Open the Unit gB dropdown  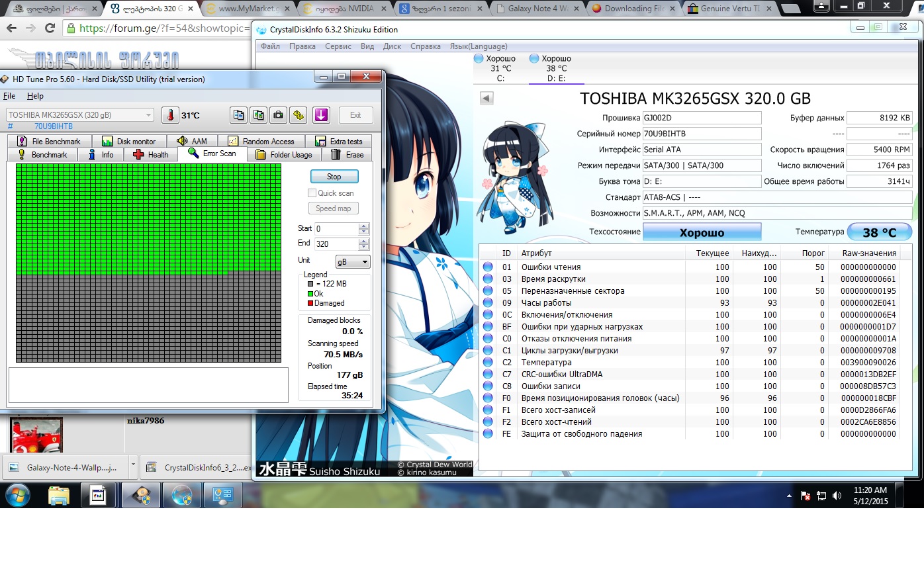353,261
